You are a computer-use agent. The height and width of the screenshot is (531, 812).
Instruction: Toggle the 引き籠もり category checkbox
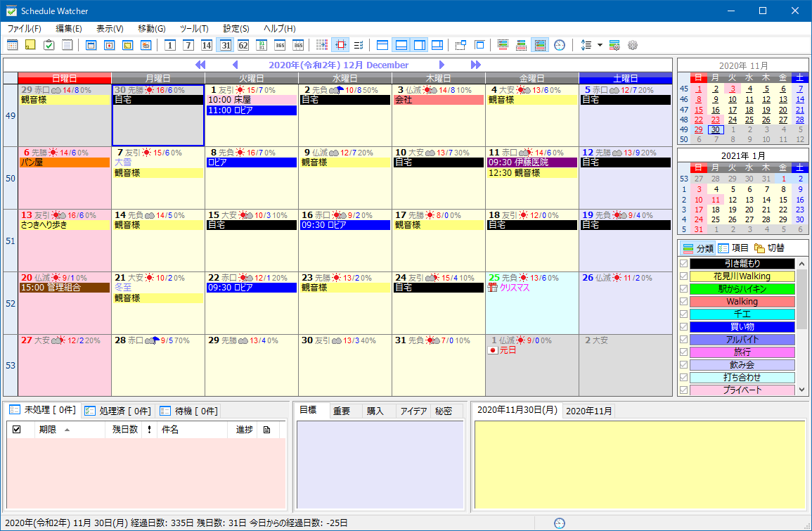[683, 263]
